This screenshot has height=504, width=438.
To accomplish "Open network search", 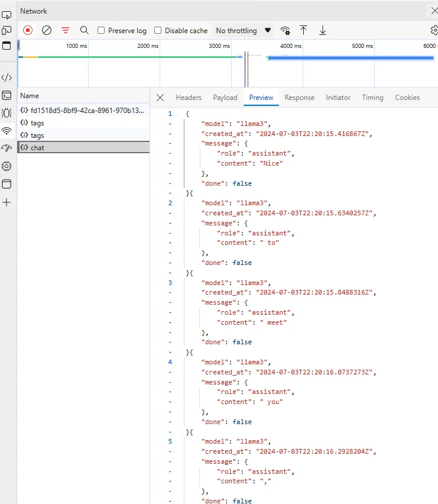I will point(85,30).
